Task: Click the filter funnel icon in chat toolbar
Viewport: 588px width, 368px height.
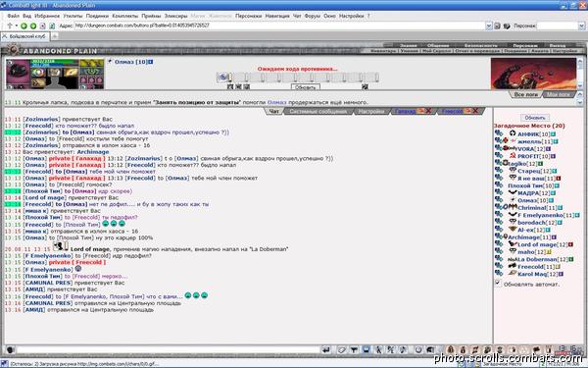Action: tap(354, 350)
